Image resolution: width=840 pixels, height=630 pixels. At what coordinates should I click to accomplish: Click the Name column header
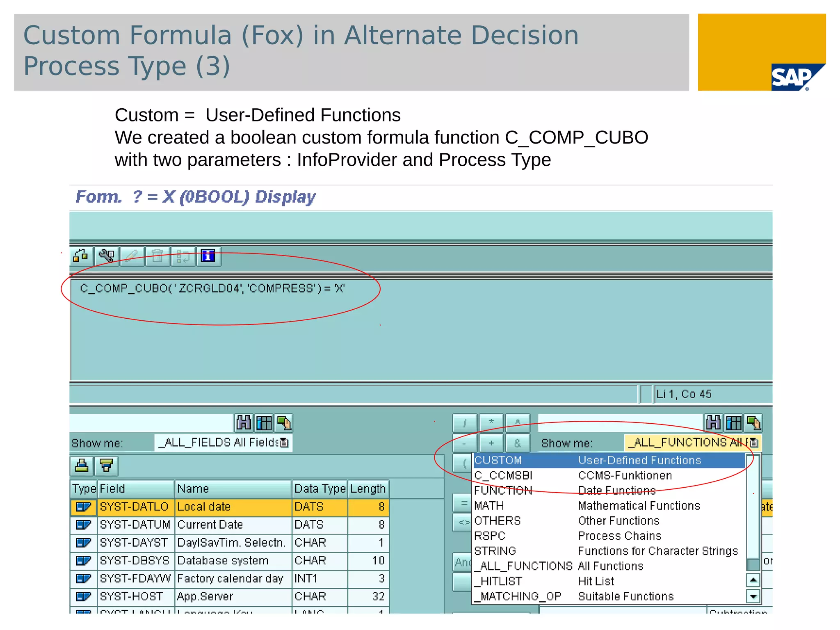point(233,489)
